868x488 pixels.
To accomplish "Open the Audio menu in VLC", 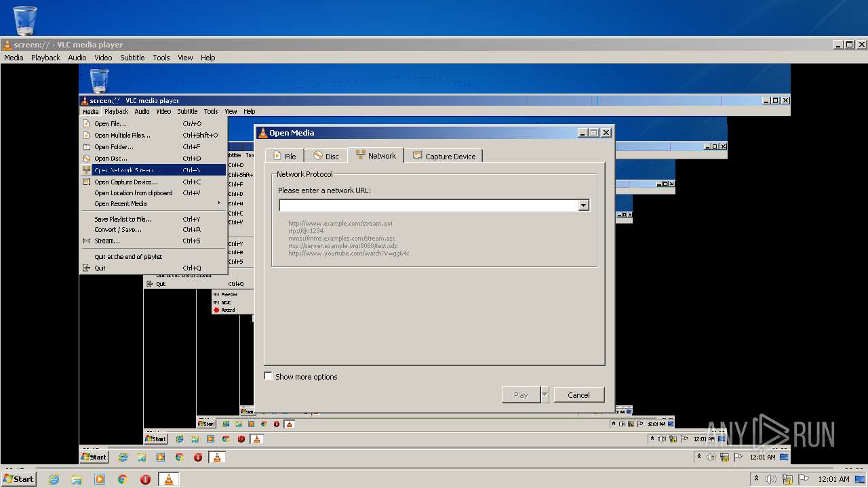I will [x=77, y=58].
